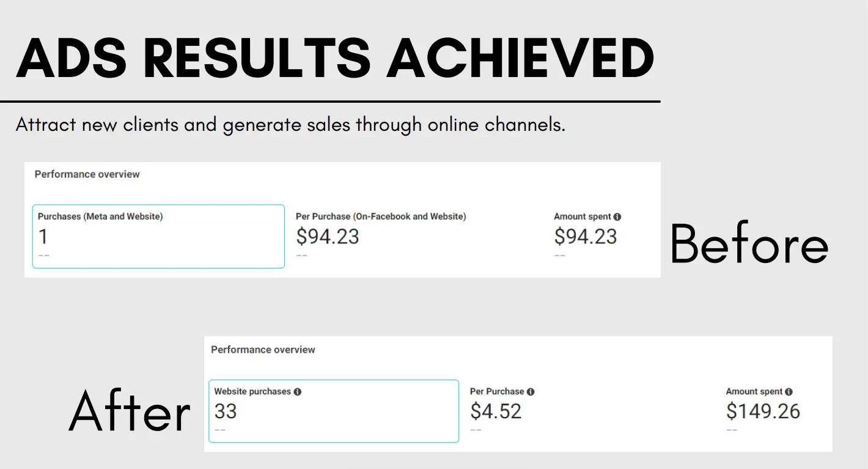This screenshot has height=469, width=868.
Task: Toggle the highlighted Purchases (Meta and Website) card
Action: tap(158, 236)
